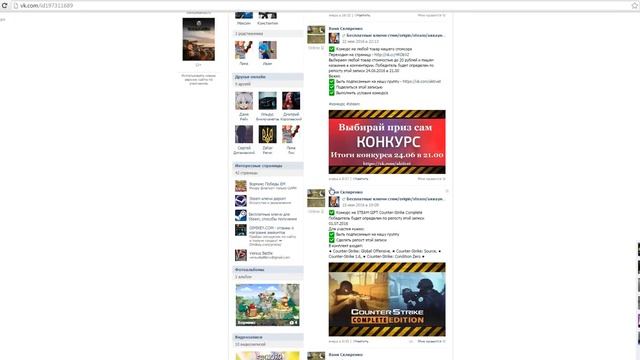Screen dimensions: 640x360
Task: Click the browser reload button
Action: point(4,6)
